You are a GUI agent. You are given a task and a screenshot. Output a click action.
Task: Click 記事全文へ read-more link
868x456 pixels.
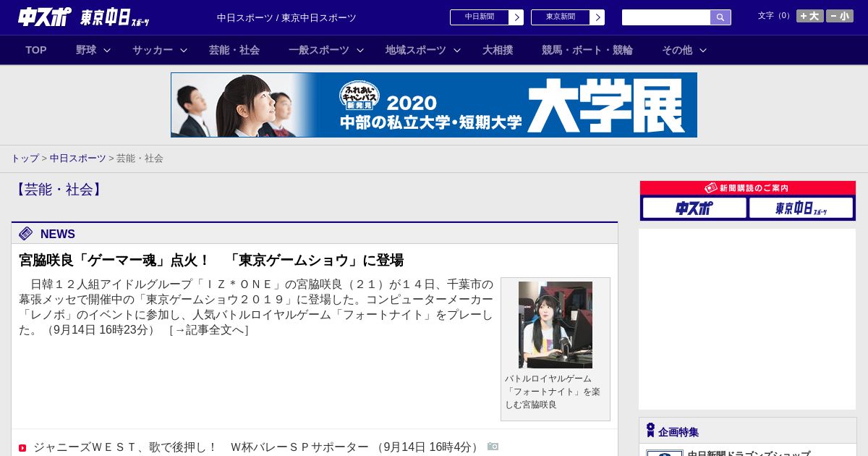(209, 329)
